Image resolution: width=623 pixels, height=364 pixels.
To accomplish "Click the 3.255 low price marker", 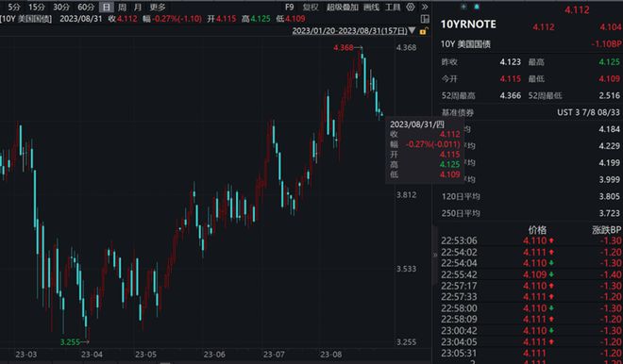I will pos(70,342).
